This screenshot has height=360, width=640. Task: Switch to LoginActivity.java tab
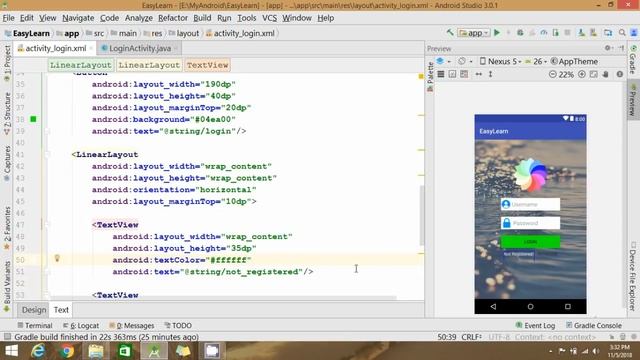tap(140, 48)
